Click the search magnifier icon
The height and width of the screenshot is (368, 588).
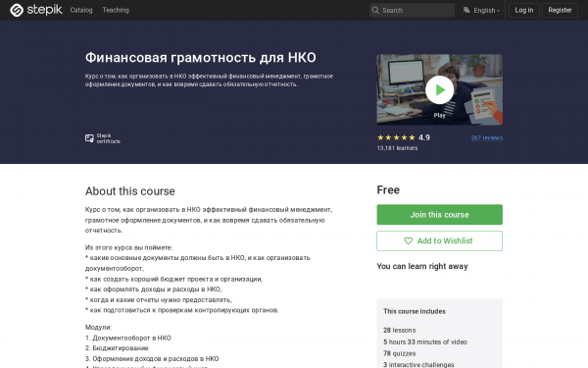(x=375, y=10)
